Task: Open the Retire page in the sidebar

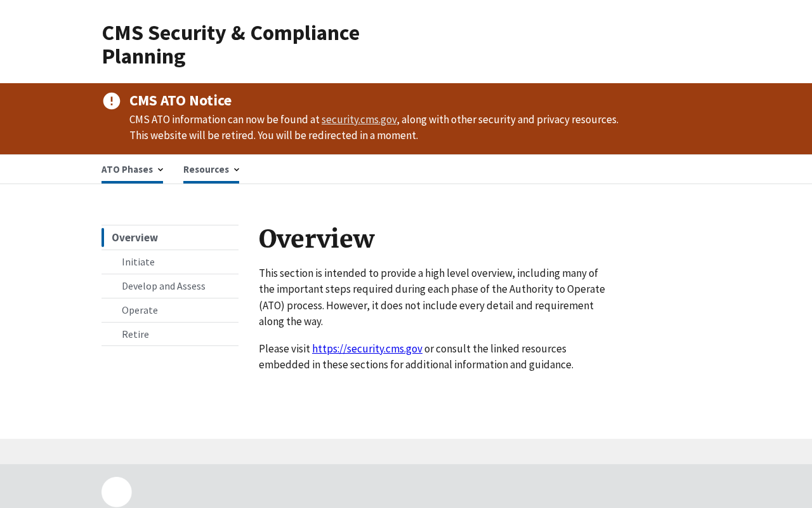Action: point(135,334)
